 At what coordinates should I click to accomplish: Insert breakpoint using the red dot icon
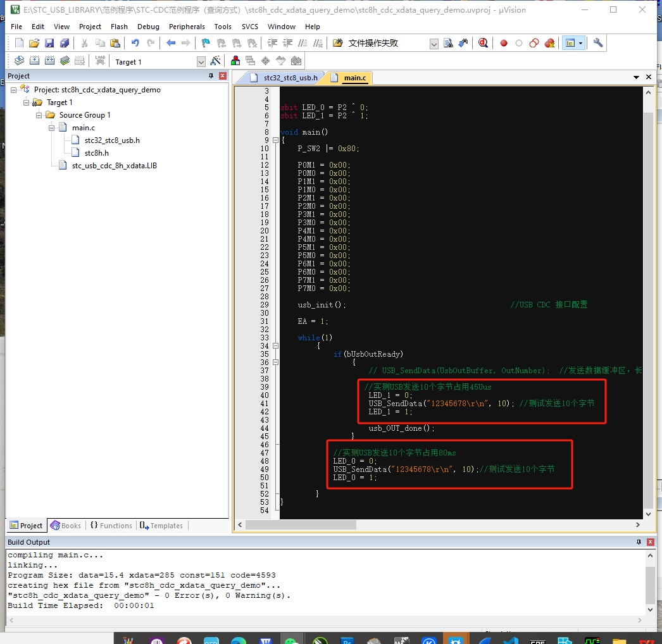(x=503, y=43)
